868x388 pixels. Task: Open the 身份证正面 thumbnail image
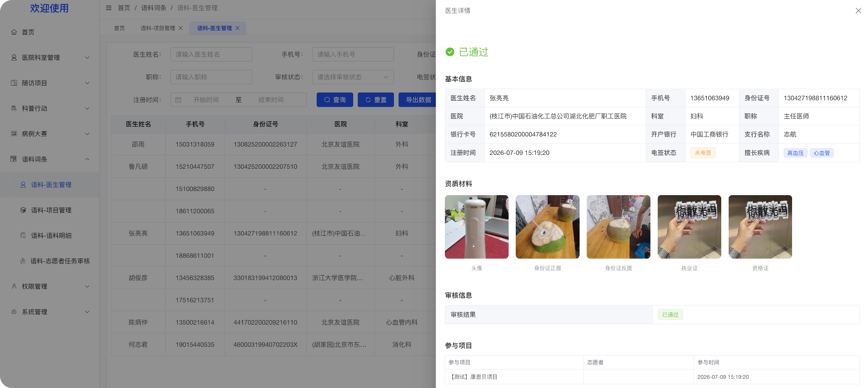click(x=548, y=227)
